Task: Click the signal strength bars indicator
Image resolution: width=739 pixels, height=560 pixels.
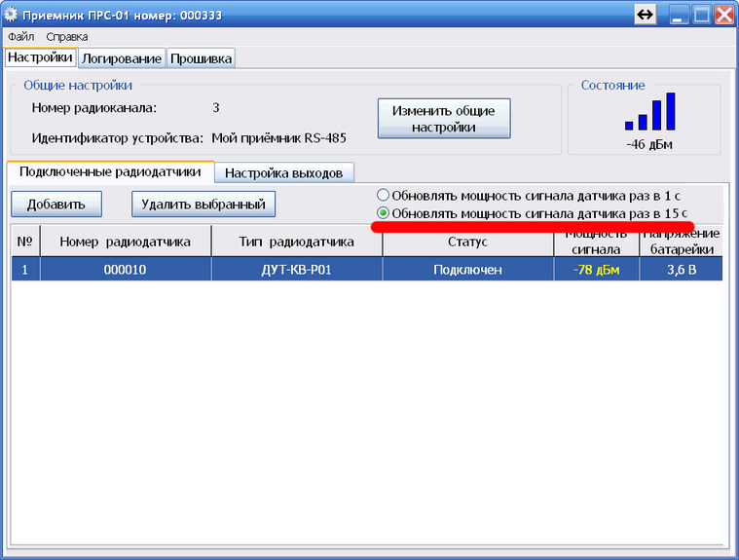Action: coord(649,112)
